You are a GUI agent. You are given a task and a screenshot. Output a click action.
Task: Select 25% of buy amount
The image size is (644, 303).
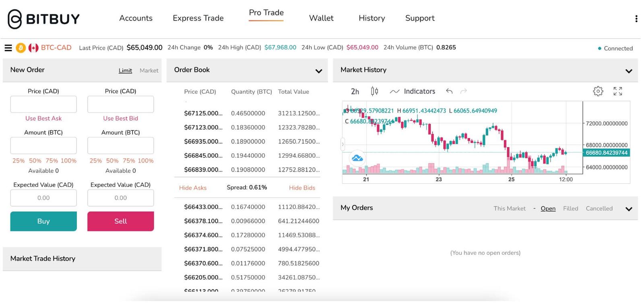click(x=19, y=160)
